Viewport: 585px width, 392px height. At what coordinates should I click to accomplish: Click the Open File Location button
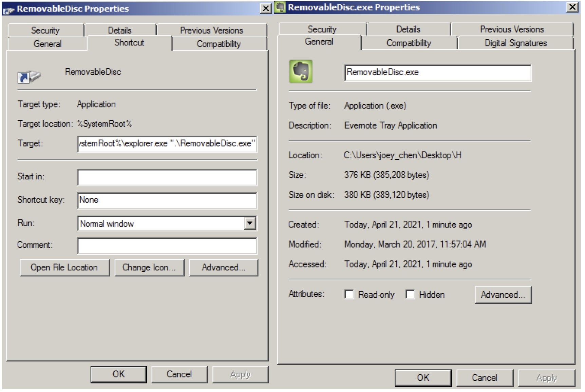click(x=64, y=268)
